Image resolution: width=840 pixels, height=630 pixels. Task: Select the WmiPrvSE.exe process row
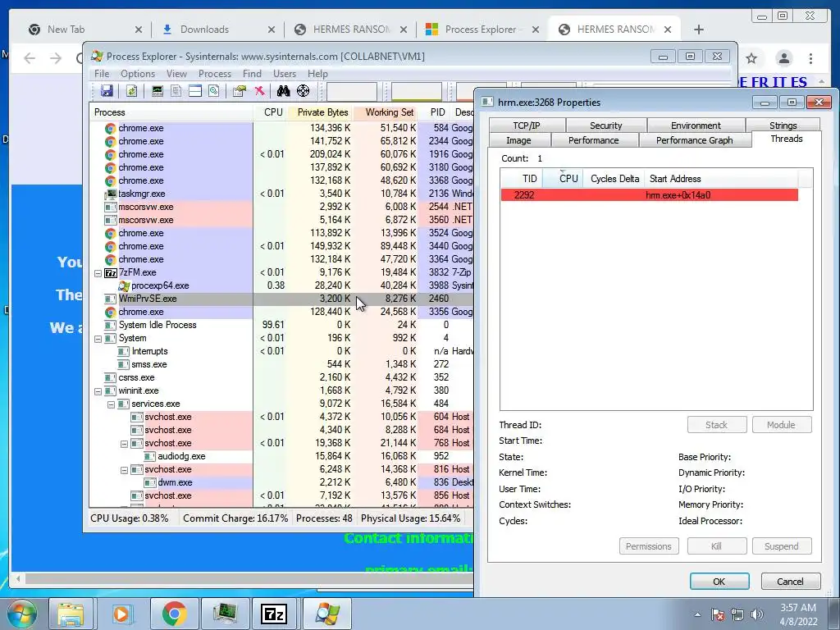282,299
